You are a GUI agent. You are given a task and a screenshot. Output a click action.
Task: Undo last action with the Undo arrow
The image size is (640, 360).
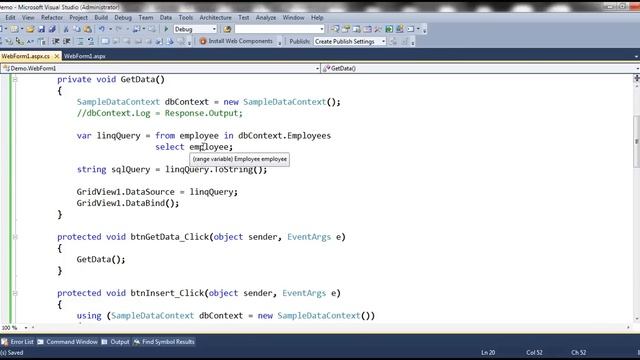[x=102, y=29]
